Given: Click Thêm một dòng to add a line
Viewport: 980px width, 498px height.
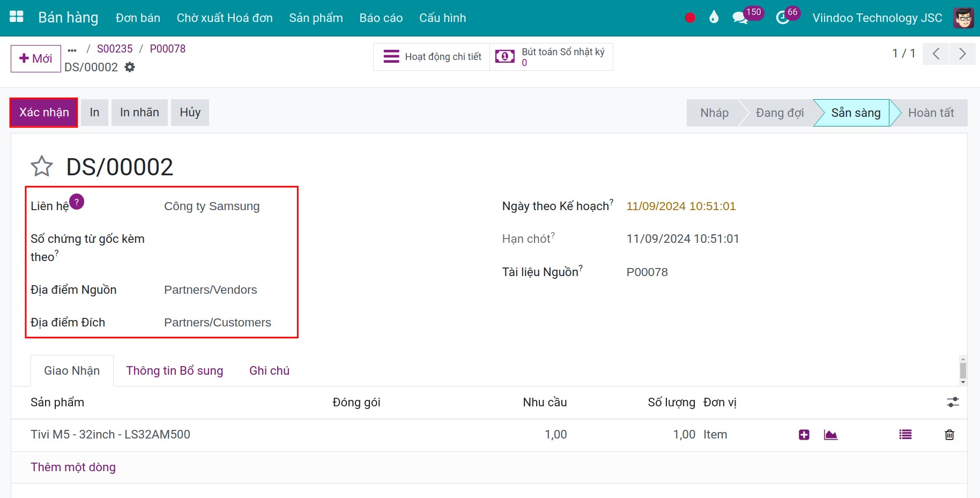Looking at the screenshot, I should [73, 467].
